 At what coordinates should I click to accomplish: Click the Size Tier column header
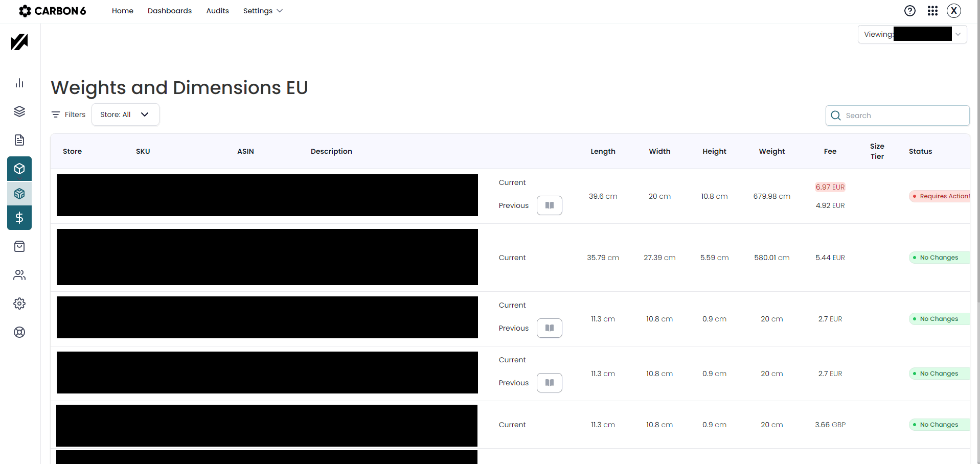point(877,151)
